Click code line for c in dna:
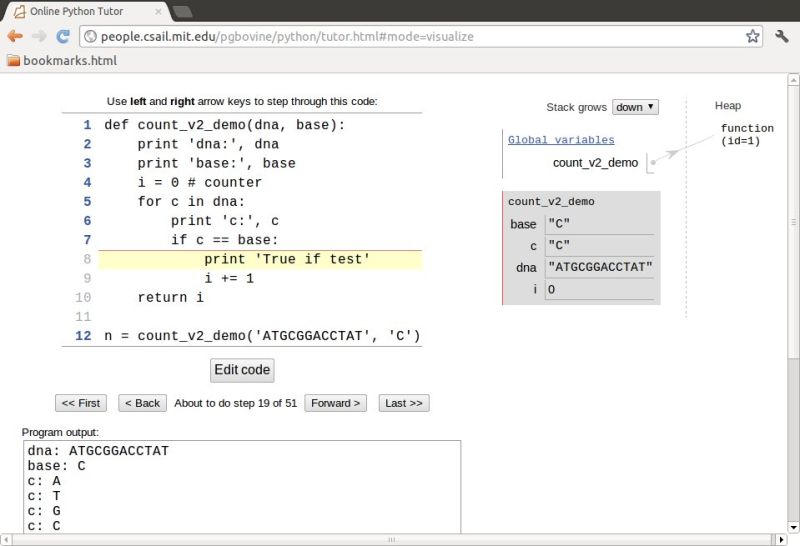Viewport: 800px width, 546px height. click(191, 202)
